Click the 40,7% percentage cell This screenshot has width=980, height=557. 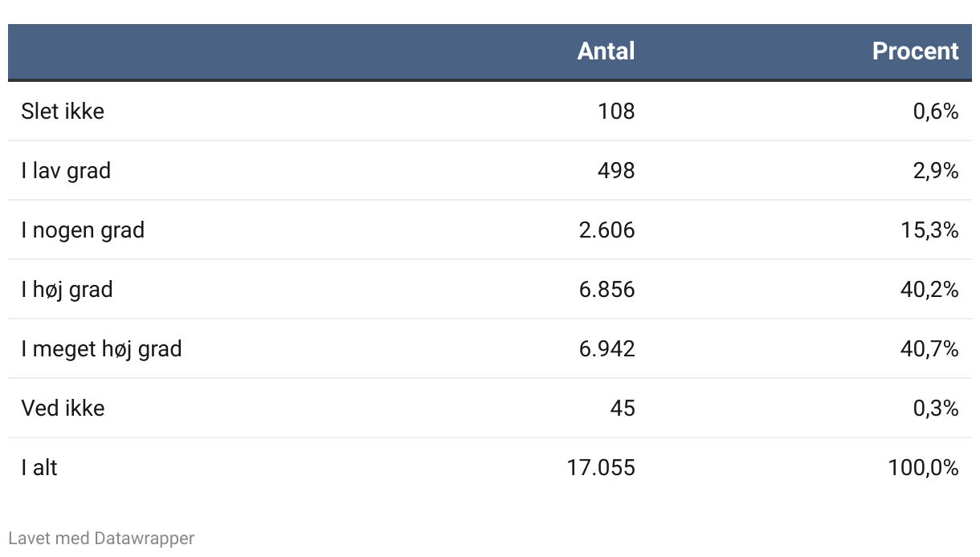click(x=929, y=348)
